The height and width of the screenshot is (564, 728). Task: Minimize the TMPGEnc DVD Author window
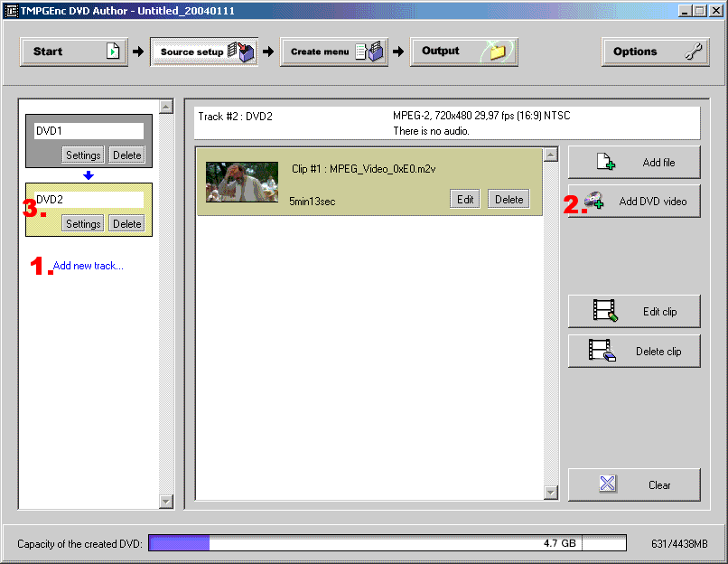pos(685,11)
